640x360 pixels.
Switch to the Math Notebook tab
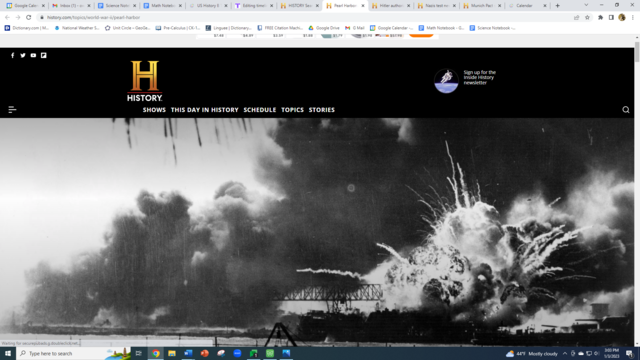point(162,6)
